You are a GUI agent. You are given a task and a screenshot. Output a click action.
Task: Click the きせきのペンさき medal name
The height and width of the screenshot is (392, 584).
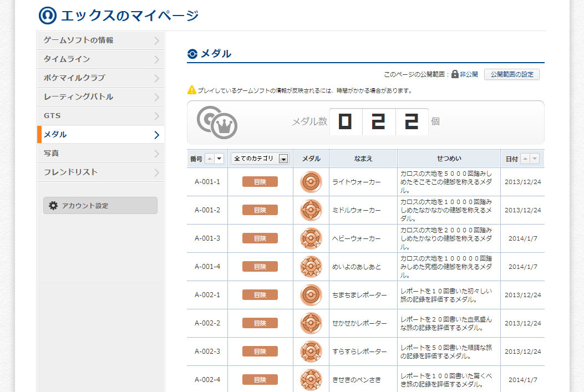(x=357, y=380)
